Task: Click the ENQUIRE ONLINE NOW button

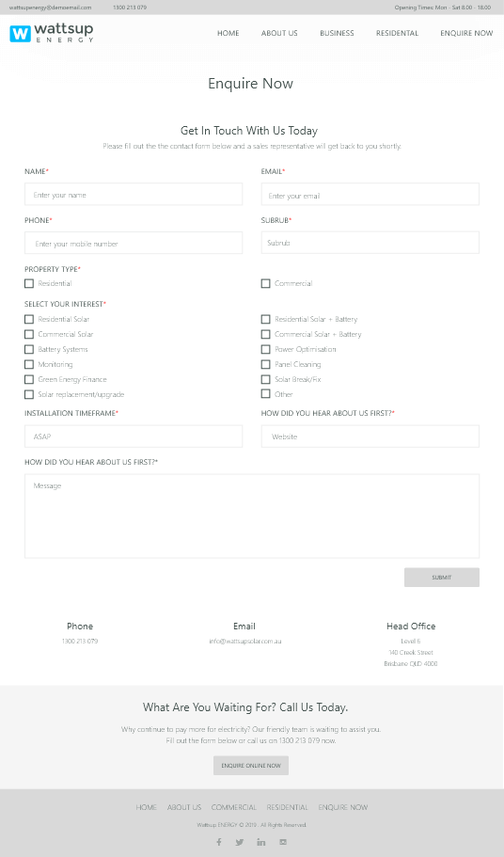Action: point(251,766)
